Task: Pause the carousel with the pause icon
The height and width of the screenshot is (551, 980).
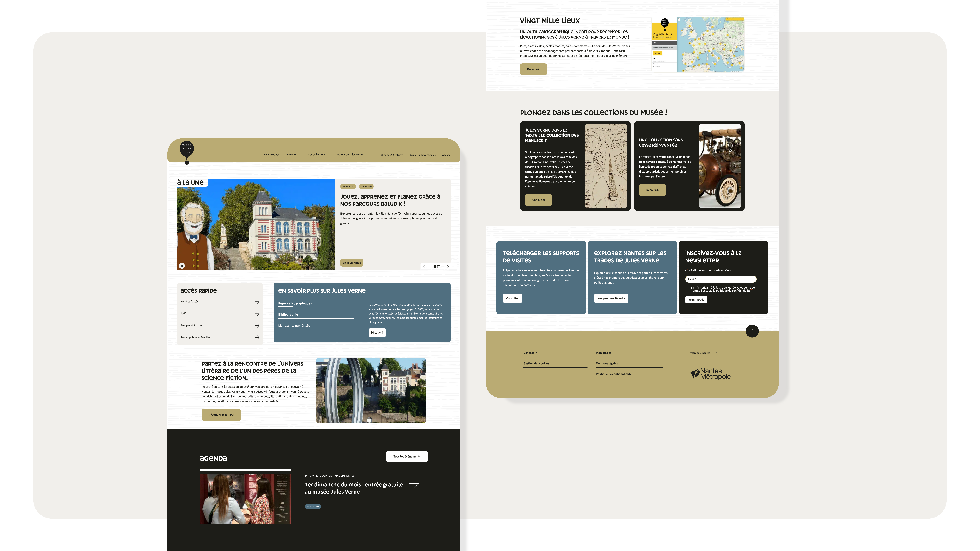Action: pos(182,266)
